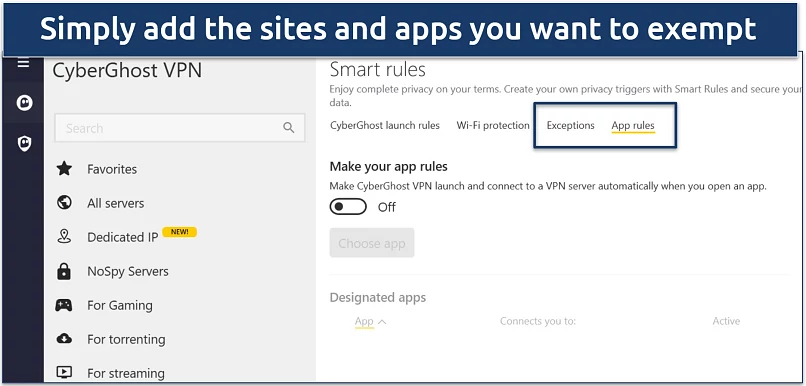Sort the list by App column arrow
806x386 pixels.
382,322
